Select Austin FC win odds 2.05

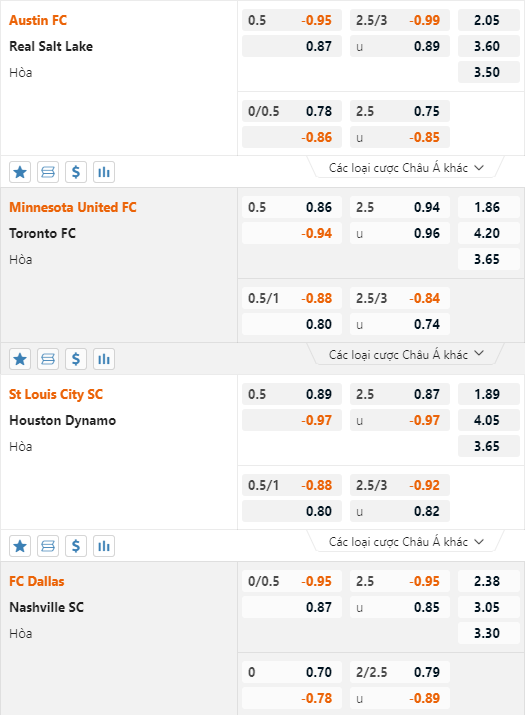tap(489, 21)
